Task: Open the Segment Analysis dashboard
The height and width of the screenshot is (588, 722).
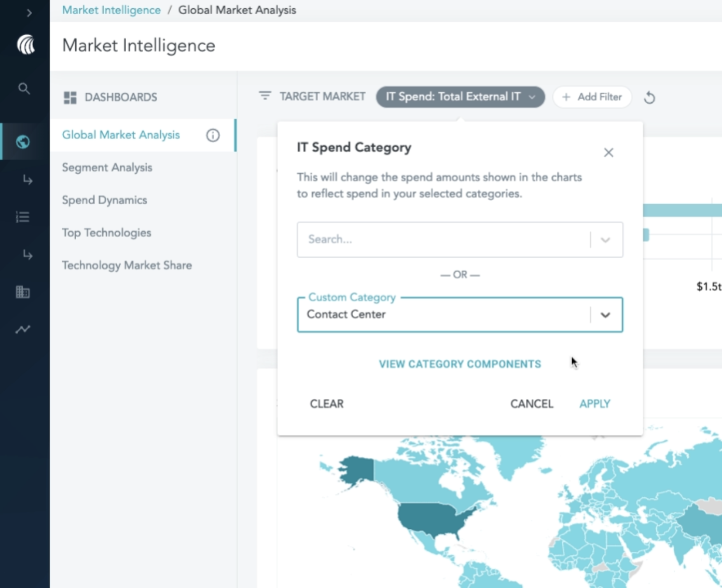Action: 107,167
